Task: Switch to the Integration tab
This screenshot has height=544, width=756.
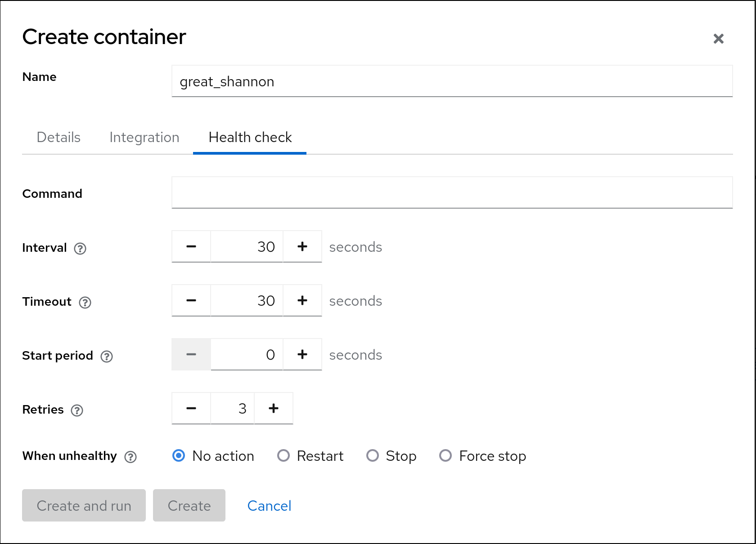Action: pos(144,137)
